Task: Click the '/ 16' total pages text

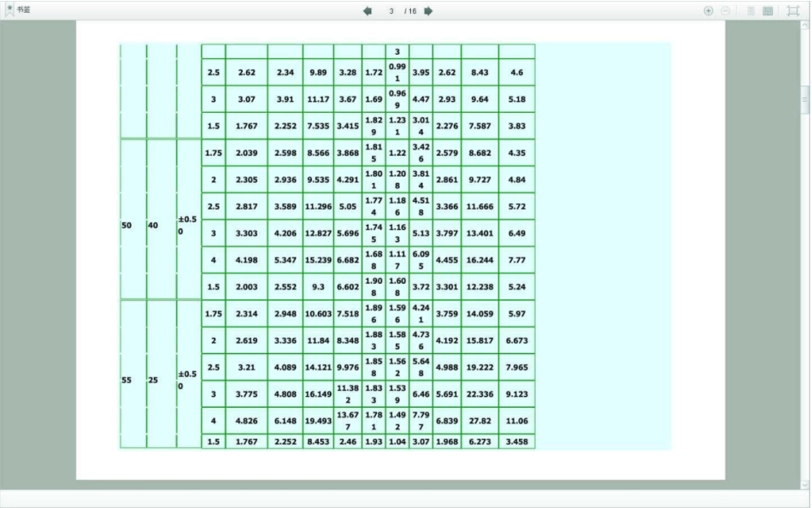Action: pos(410,11)
